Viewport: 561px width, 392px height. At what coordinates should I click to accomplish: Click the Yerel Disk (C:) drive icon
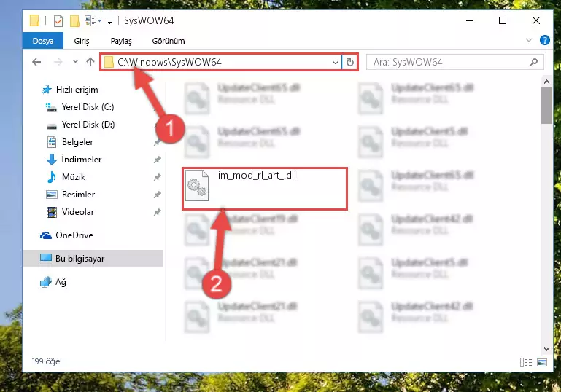[x=51, y=107]
